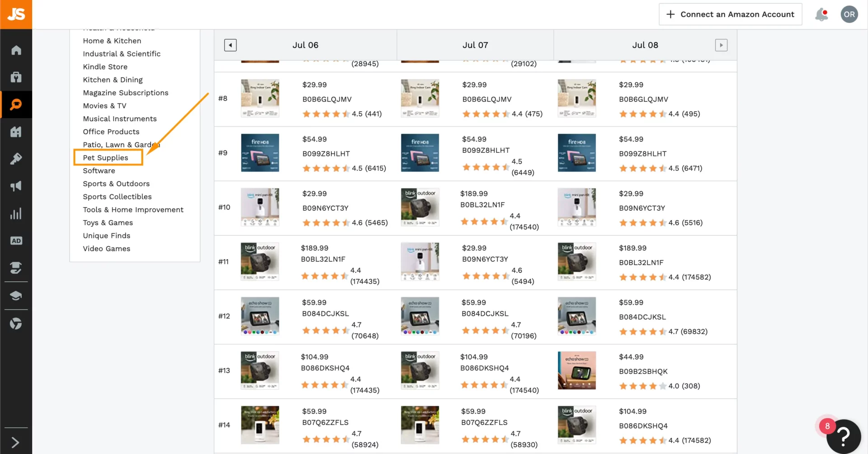Viewport: 868px width, 454px height.
Task: Open the OR user avatar menu
Action: coord(849,14)
